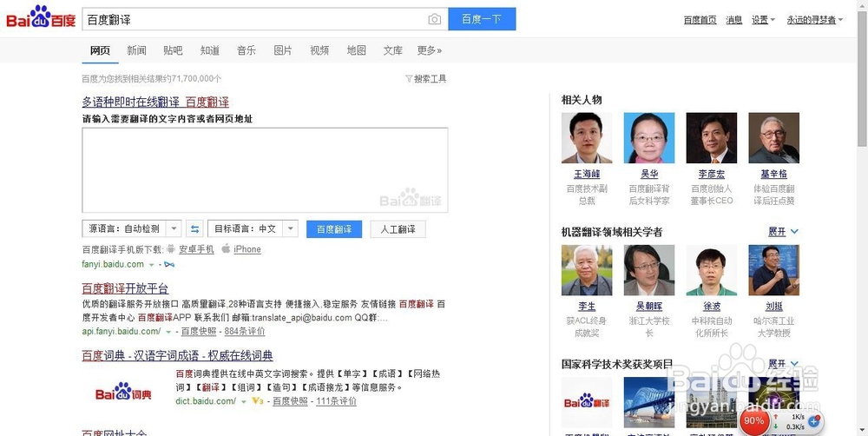This screenshot has height=436, width=868.
Task: Select the 网页 tab
Action: coord(100,50)
